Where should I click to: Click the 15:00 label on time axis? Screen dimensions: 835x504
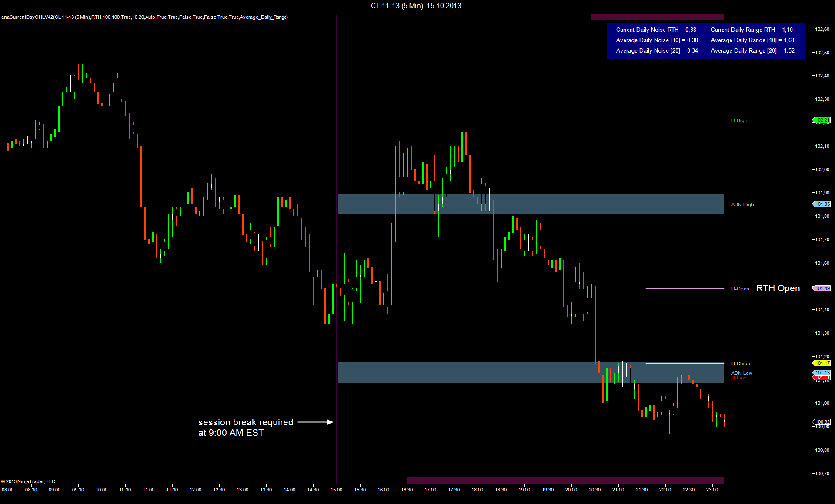[x=336, y=490]
